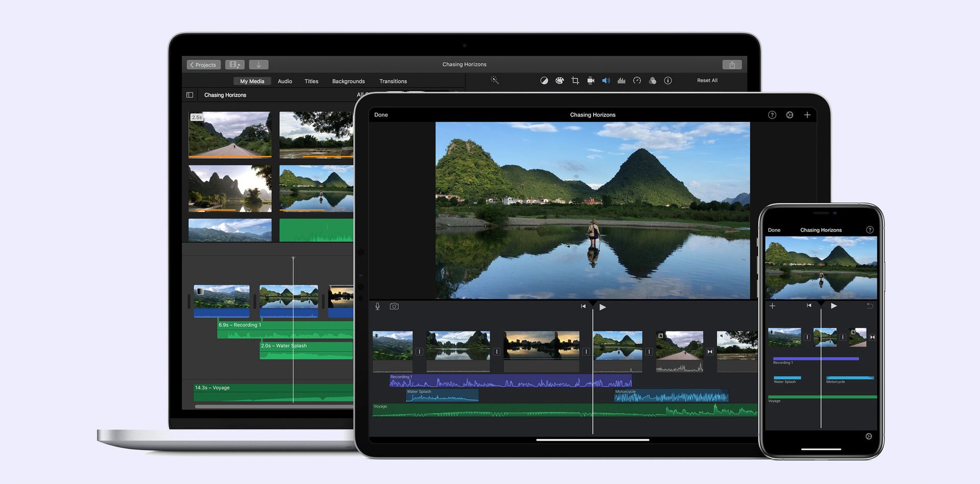Click the play button on iPad
The height and width of the screenshot is (484, 980).
(x=603, y=307)
